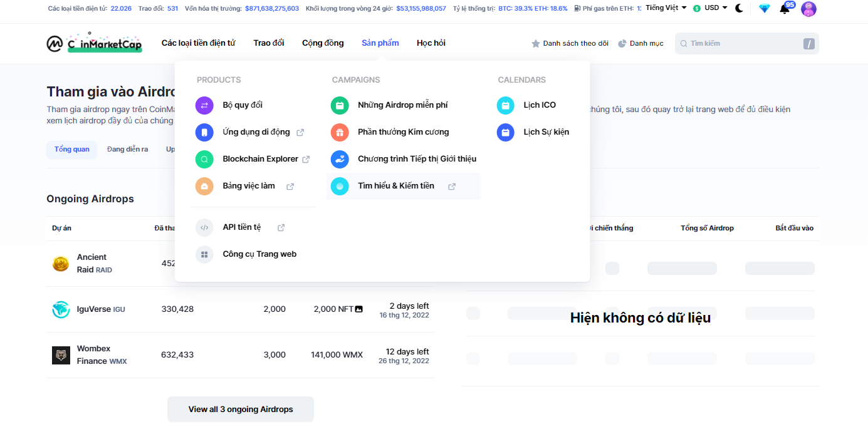The image size is (868, 444).
Task: Open USD currency dropdown
Action: pos(716,8)
